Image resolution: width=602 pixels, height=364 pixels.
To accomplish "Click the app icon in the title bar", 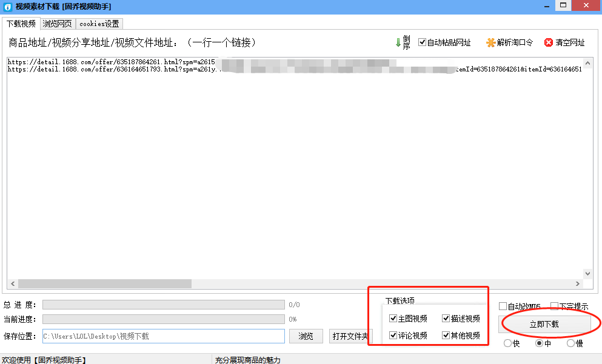I will coord(8,7).
